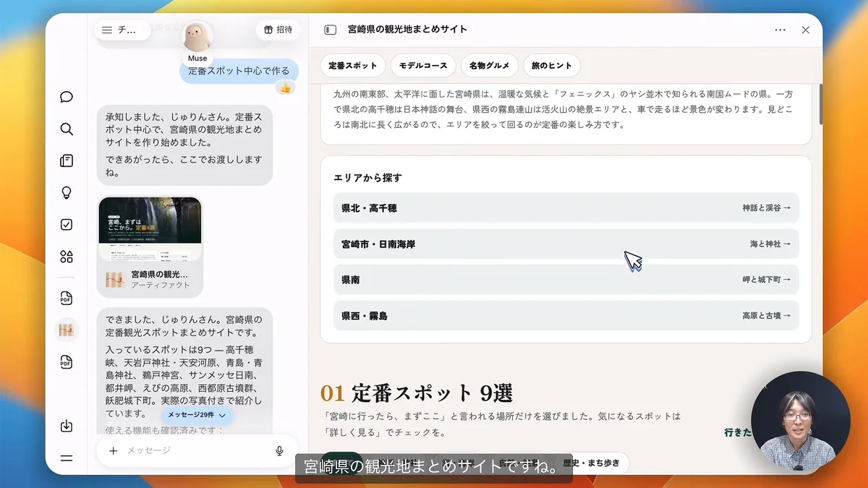This screenshot has height=488, width=868.
Task: Click the Muse avatar at top
Action: (197, 38)
